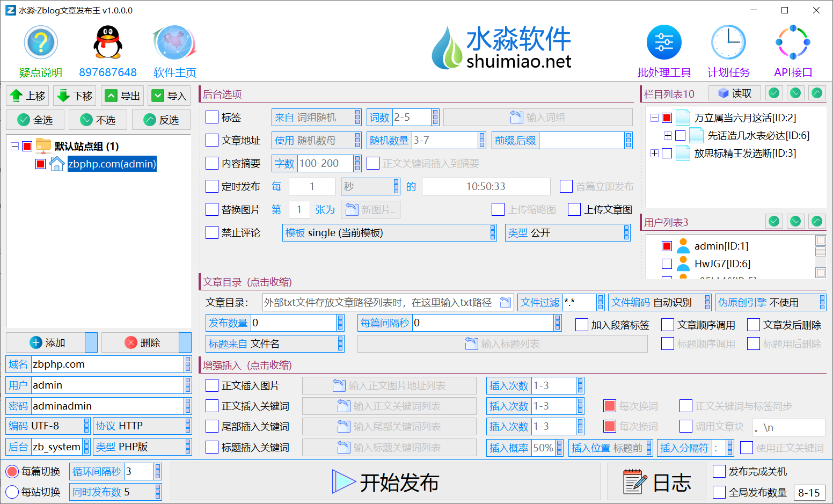Screen dimensions: 833x504
Task: Select admin[ID:1] in user list
Action: 721,246
